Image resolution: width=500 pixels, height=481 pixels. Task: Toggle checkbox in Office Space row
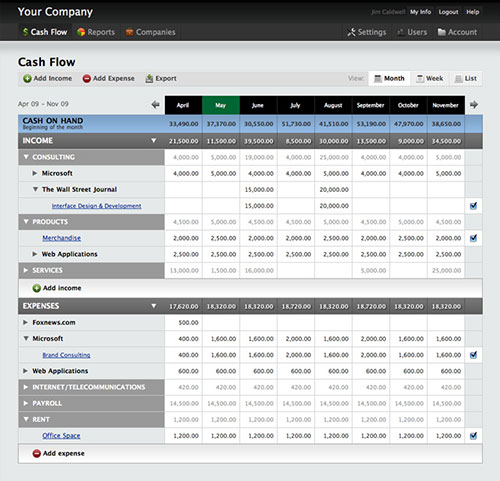473,436
